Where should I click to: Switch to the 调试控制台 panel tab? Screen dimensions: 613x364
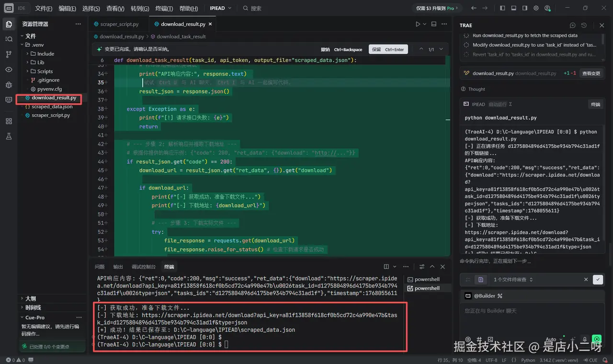tap(144, 267)
